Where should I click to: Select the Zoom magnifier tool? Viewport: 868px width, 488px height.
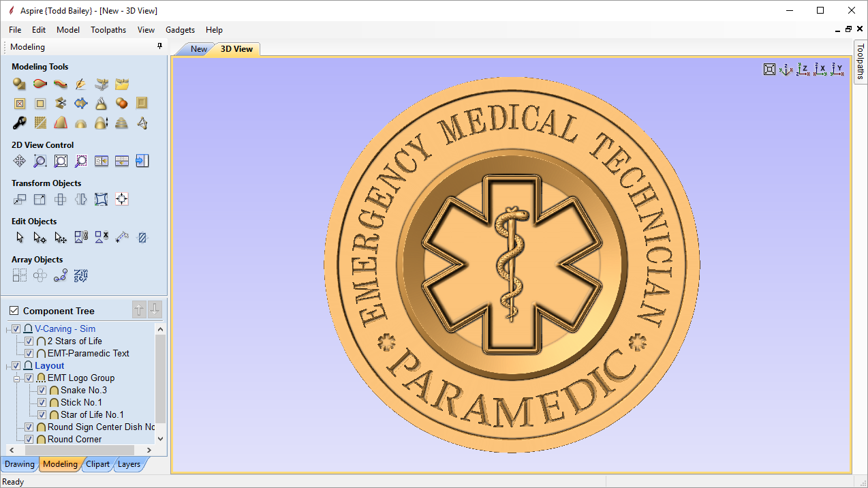pos(40,162)
